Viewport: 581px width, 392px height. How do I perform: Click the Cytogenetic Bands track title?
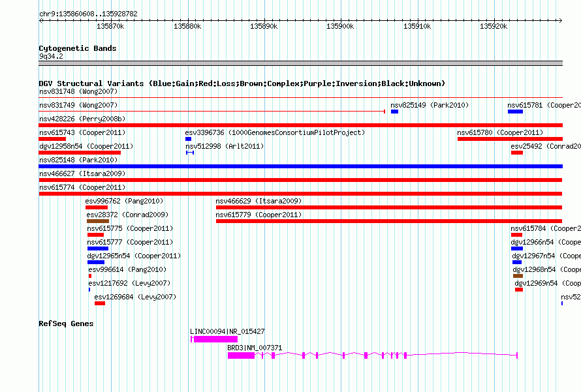pos(78,48)
